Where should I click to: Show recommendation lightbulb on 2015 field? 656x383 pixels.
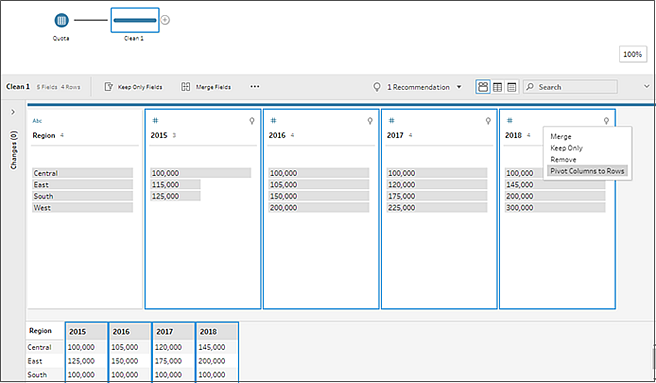point(252,121)
